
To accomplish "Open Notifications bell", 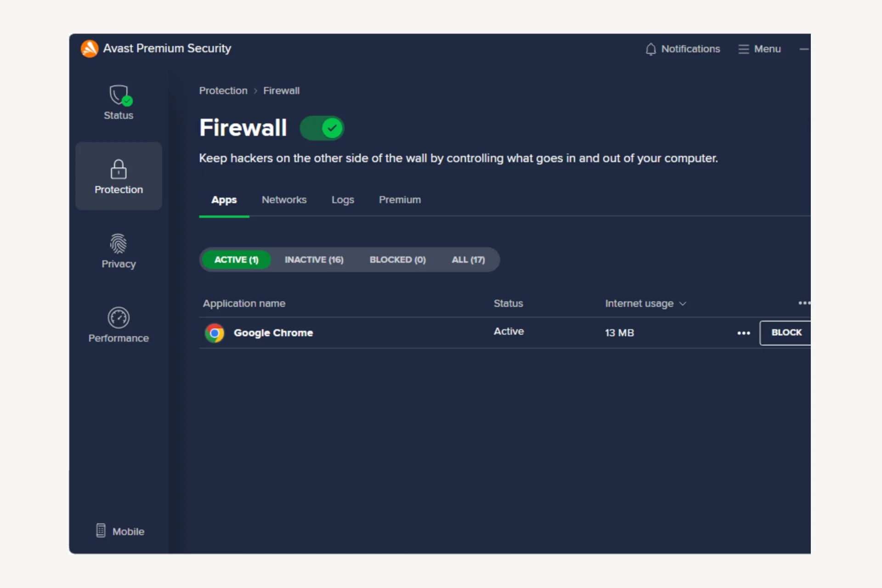I will [683, 49].
